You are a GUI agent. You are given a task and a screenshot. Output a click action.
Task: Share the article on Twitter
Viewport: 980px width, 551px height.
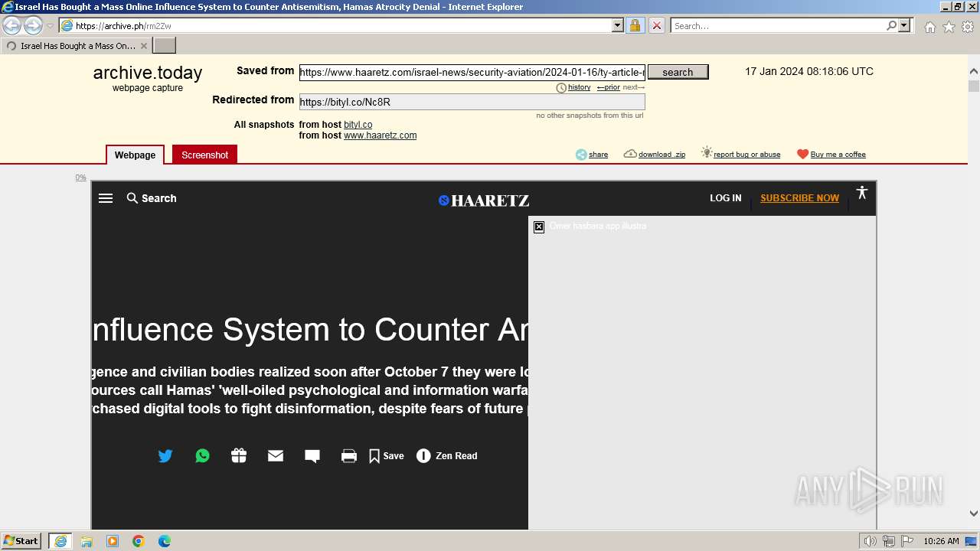(x=165, y=456)
